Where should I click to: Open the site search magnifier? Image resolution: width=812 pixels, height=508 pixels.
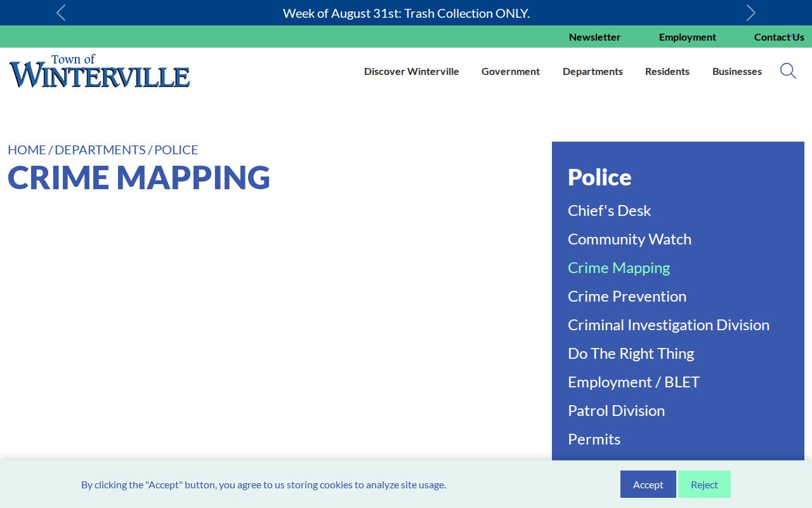click(788, 71)
